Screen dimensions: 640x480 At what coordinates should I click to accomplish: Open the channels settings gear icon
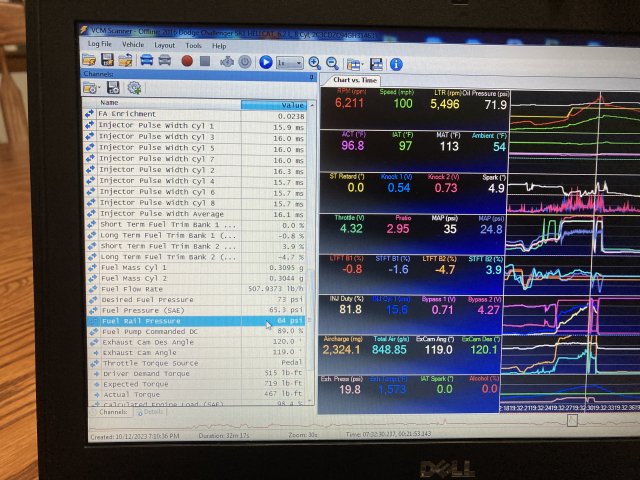click(134, 88)
